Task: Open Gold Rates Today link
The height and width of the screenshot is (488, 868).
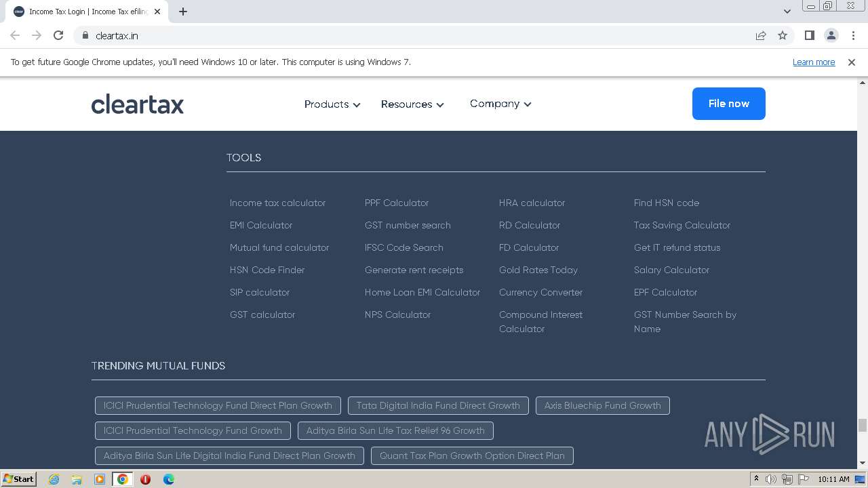Action: tap(538, 270)
